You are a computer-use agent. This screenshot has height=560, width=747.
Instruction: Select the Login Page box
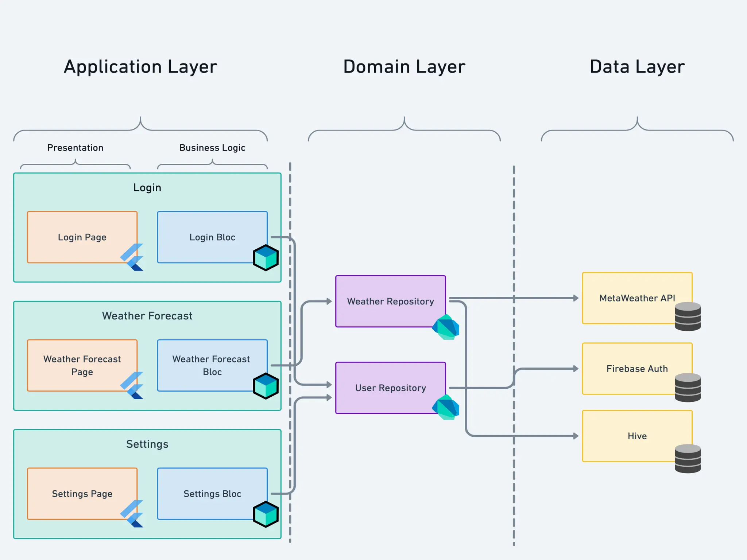(82, 237)
